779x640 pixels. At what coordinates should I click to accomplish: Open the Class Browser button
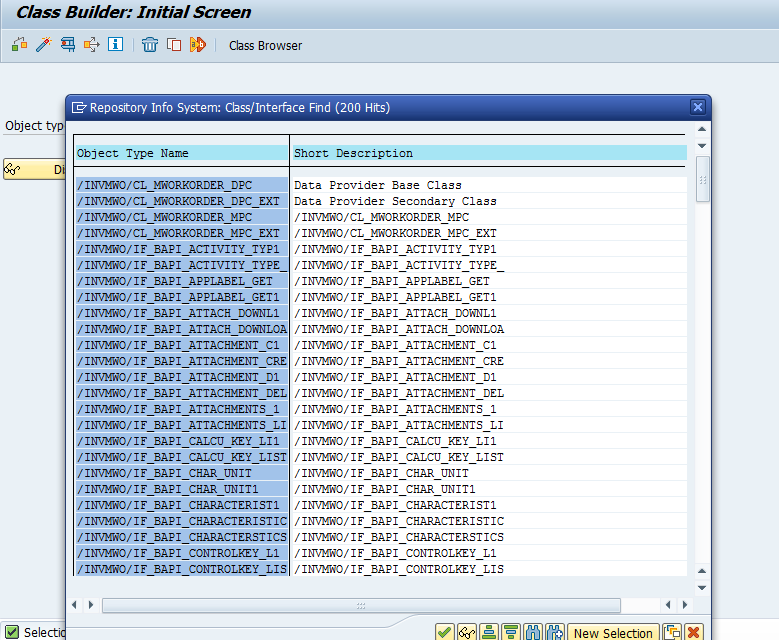265,45
